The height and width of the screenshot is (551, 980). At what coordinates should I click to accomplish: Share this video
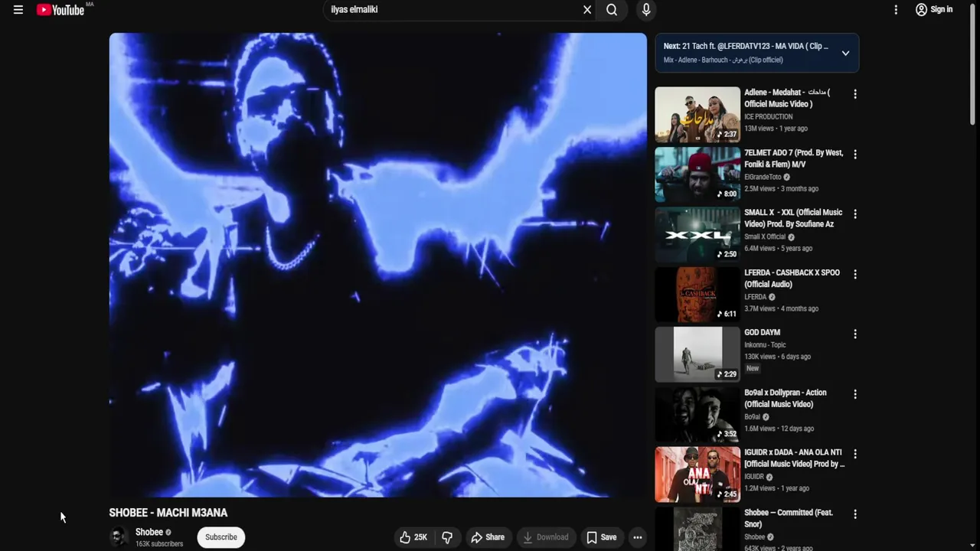point(488,537)
